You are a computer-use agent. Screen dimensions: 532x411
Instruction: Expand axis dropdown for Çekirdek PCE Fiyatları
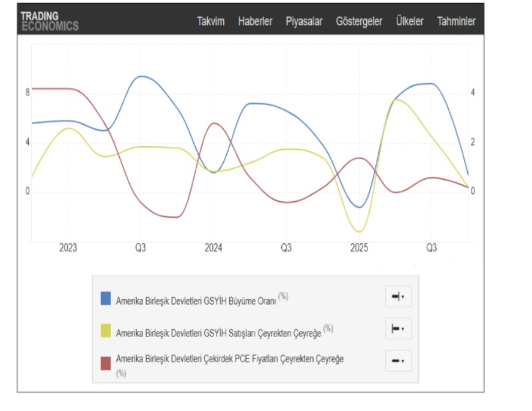coord(398,361)
